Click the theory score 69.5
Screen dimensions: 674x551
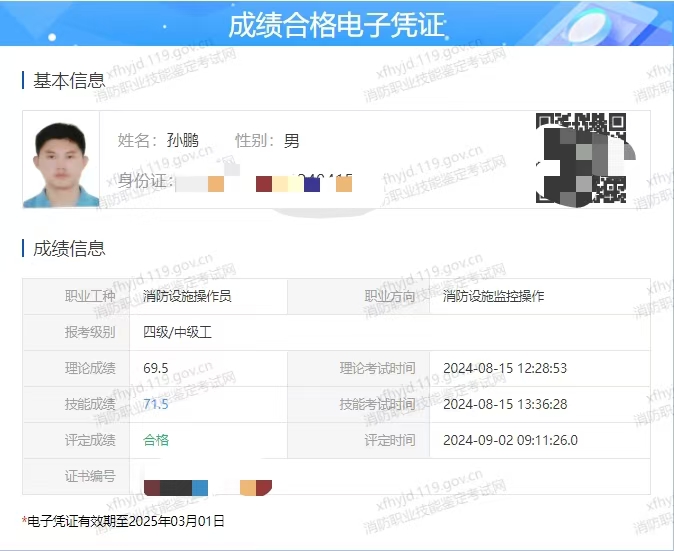pyautogui.click(x=156, y=368)
